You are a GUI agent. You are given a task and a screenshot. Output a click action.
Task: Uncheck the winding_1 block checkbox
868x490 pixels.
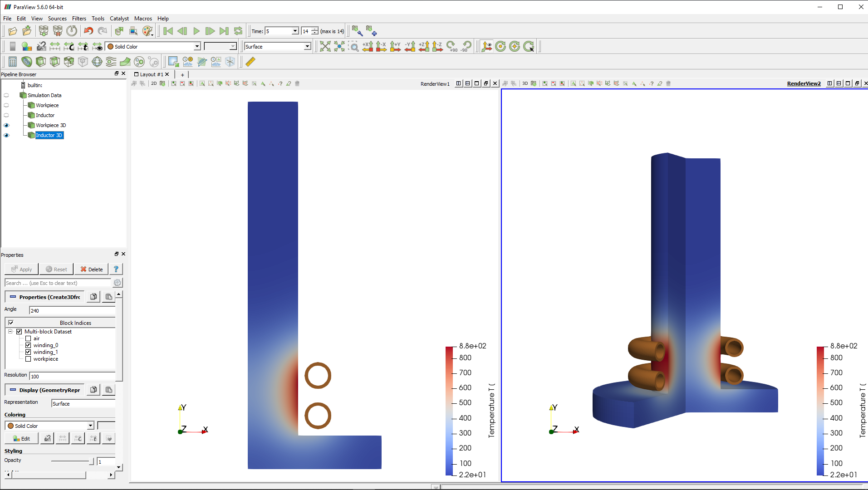coord(28,352)
